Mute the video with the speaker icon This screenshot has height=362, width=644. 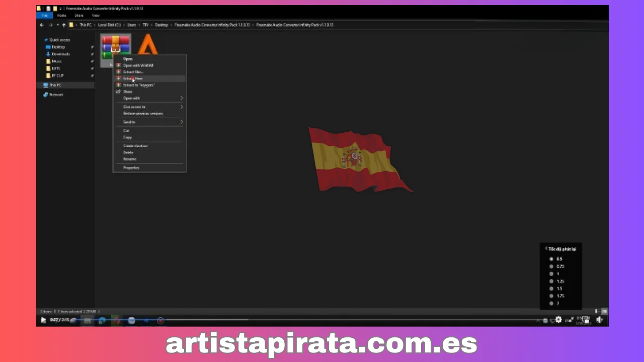599,320
